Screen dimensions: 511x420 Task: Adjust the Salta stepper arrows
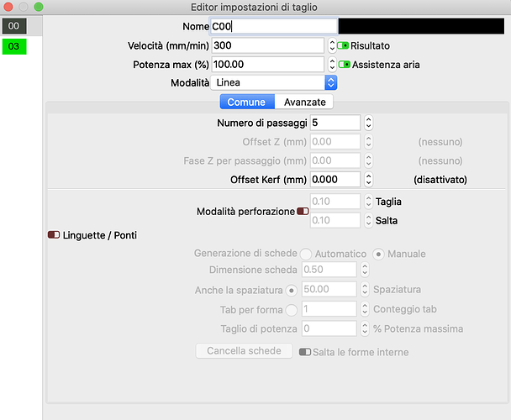tap(369, 220)
